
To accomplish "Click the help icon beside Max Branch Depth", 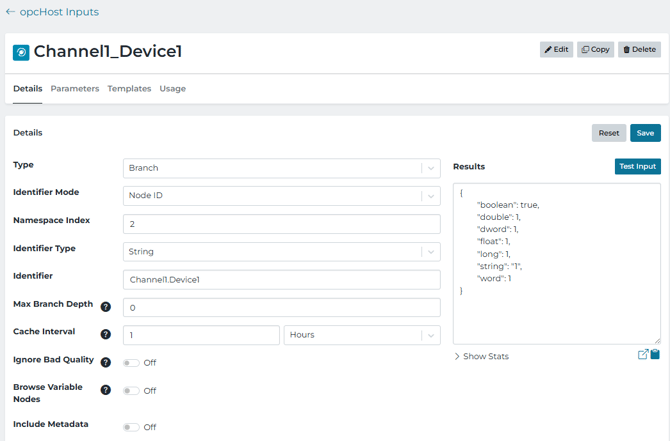I will [x=106, y=307].
